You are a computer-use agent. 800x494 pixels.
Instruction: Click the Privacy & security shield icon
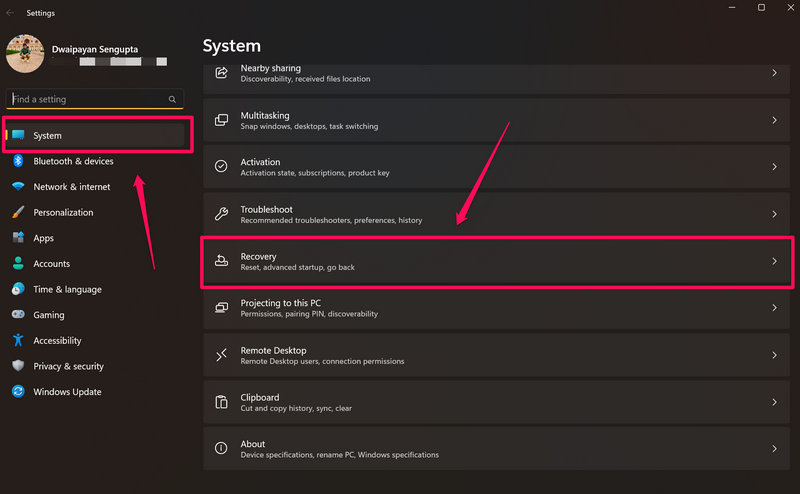click(x=18, y=366)
